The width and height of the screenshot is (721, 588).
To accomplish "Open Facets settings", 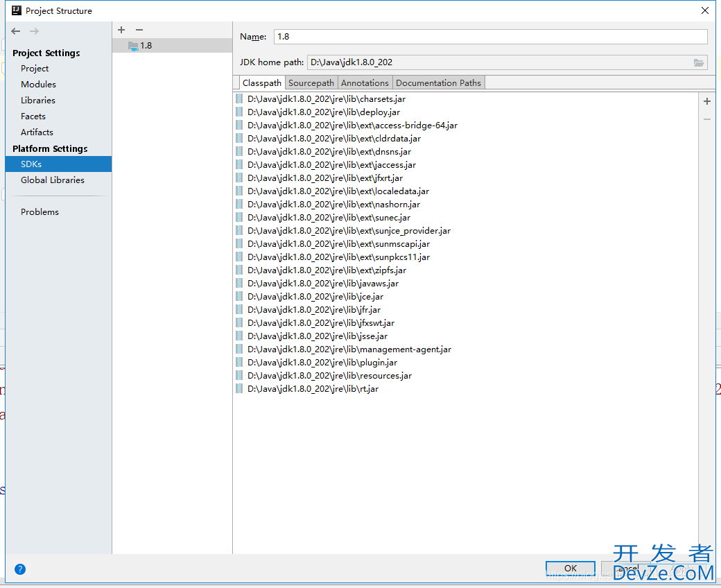I will [x=33, y=116].
